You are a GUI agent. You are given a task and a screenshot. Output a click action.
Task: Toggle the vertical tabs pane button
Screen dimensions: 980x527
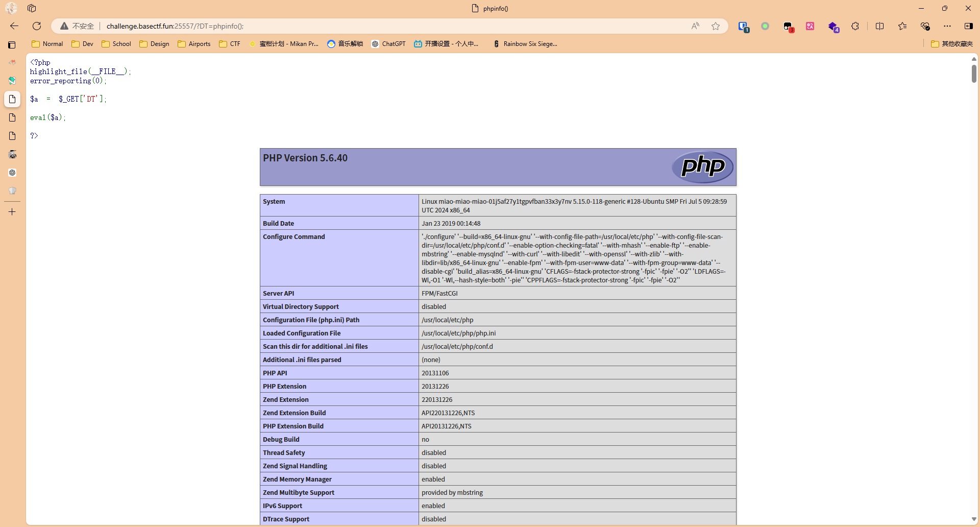(x=12, y=45)
